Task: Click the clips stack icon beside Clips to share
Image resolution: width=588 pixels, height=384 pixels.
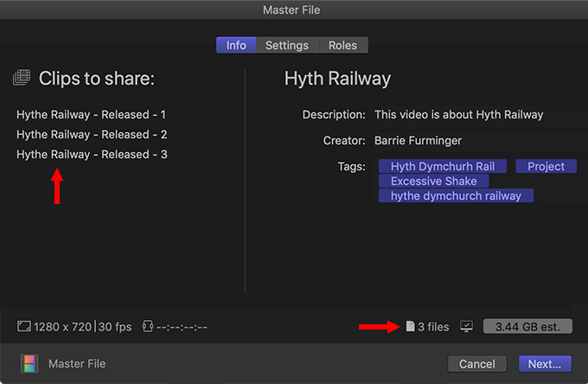Action: (x=22, y=78)
